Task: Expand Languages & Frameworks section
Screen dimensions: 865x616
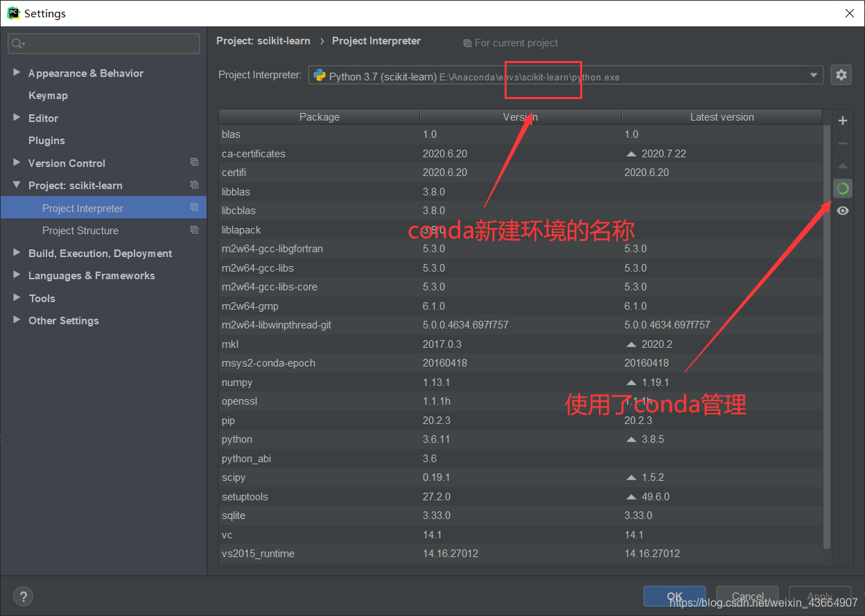Action: [17, 275]
